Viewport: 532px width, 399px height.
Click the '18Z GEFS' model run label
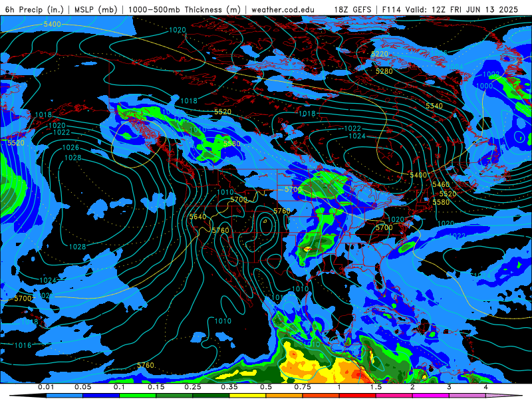coord(352,9)
